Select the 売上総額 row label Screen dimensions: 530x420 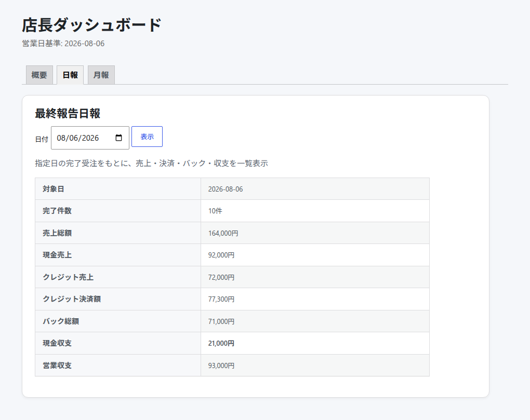tap(118, 233)
